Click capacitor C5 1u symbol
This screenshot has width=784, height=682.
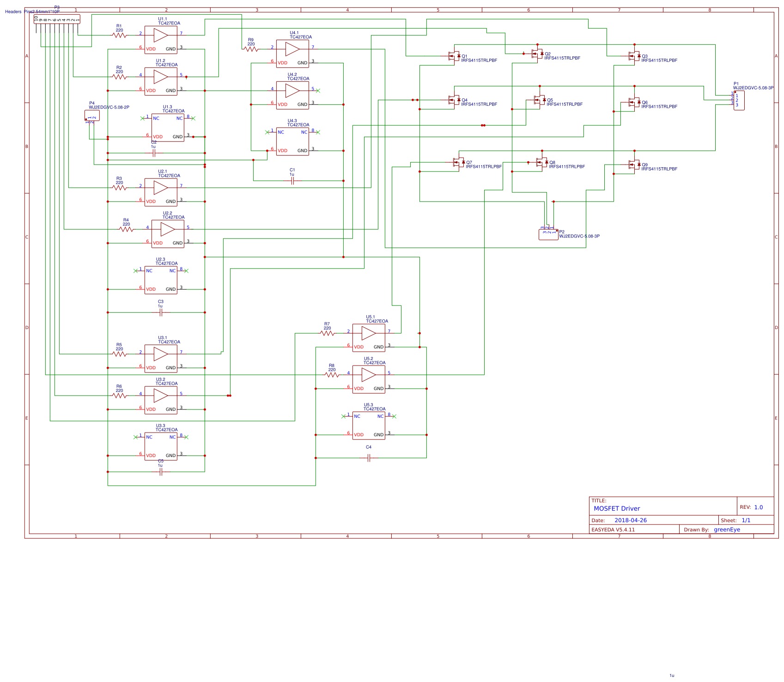[x=160, y=472]
